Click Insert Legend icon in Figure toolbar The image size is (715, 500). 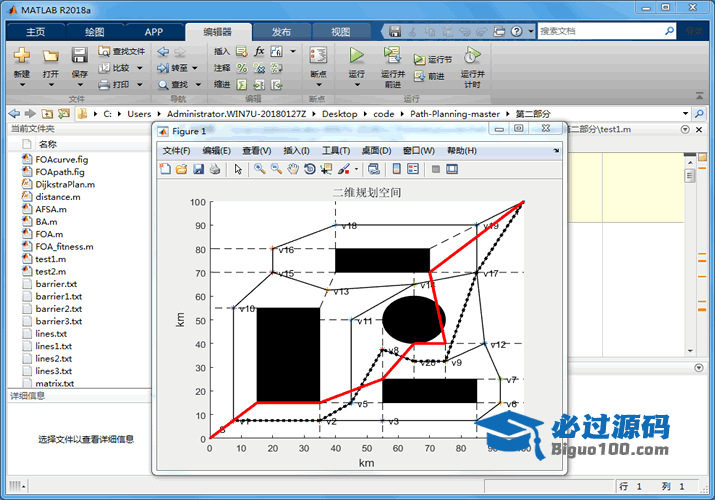point(413,169)
